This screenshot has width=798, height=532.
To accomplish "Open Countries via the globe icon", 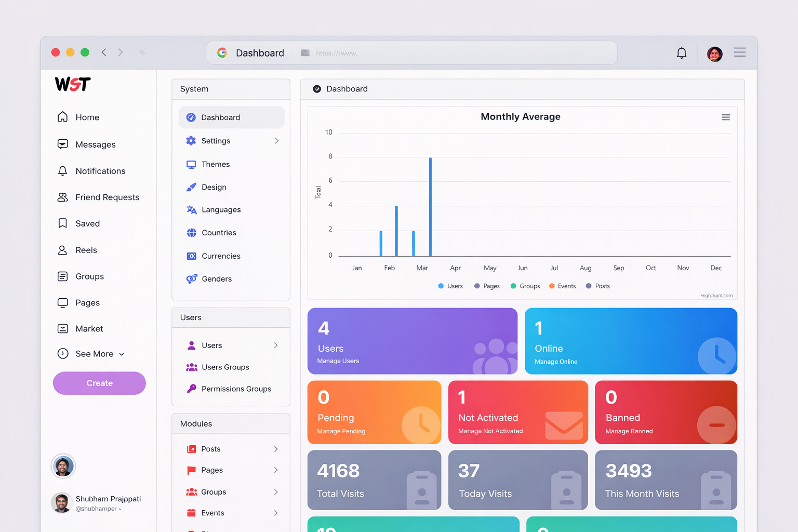I will [192, 232].
